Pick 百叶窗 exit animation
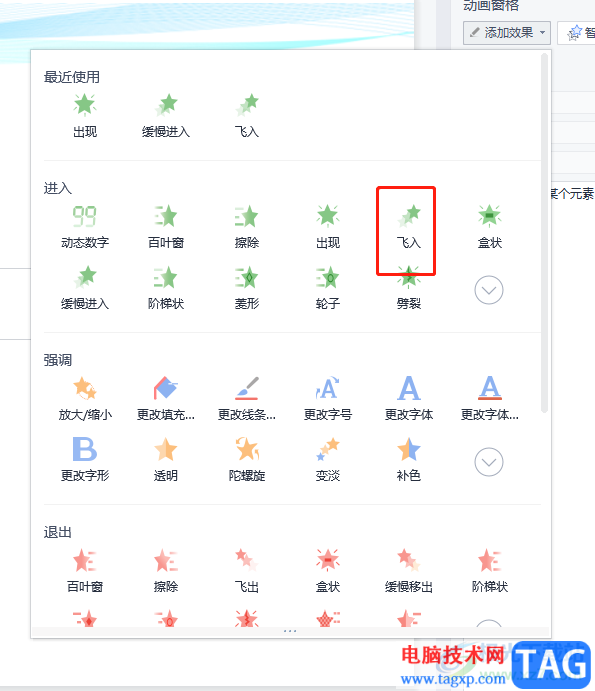Image resolution: width=595 pixels, height=691 pixels. (x=85, y=571)
